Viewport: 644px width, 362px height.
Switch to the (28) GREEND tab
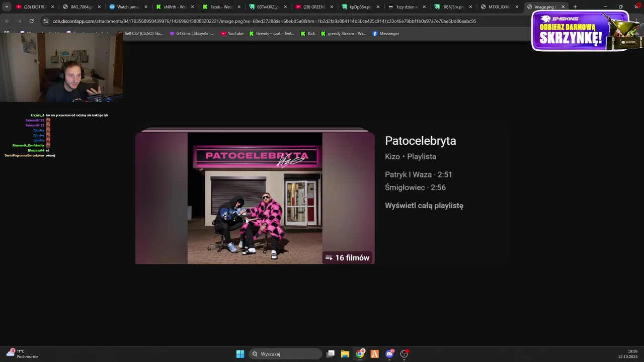[314, 7]
